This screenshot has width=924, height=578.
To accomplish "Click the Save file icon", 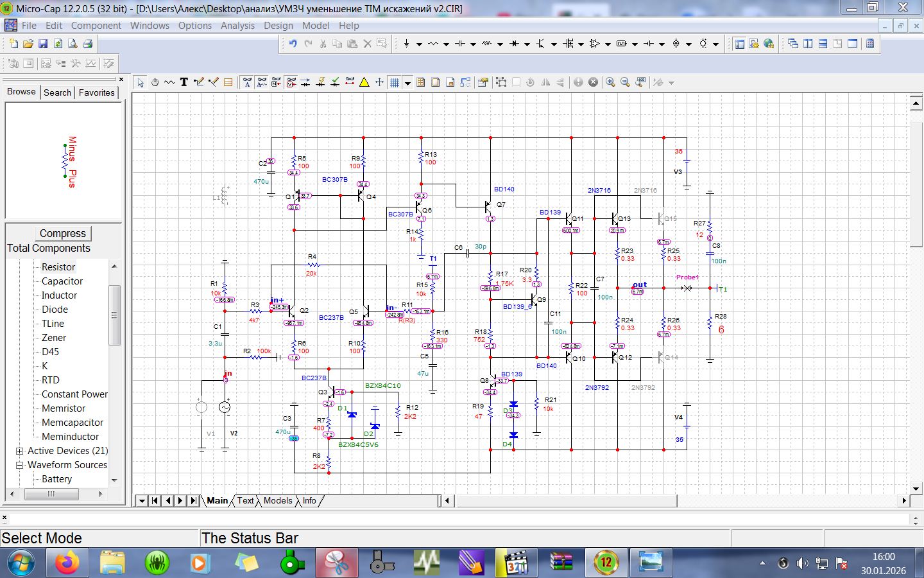I will click(x=43, y=44).
